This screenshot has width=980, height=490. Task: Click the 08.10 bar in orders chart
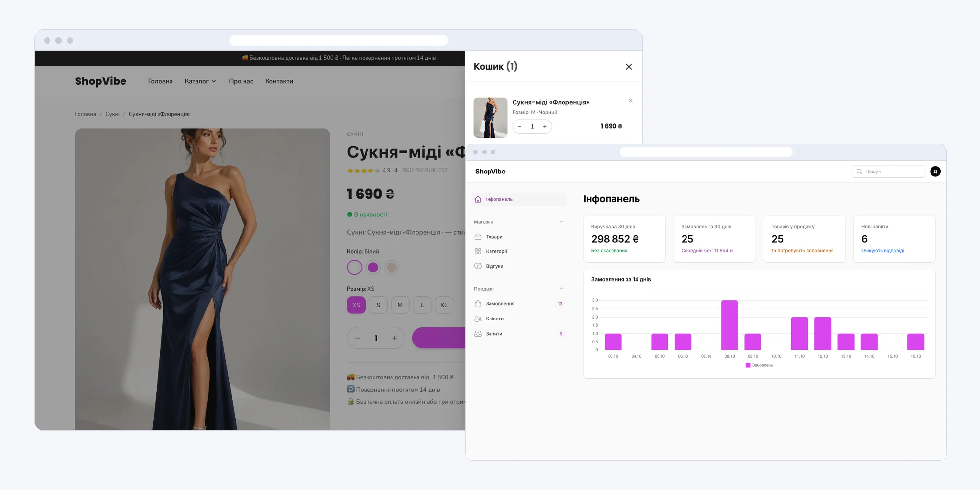[730, 325]
